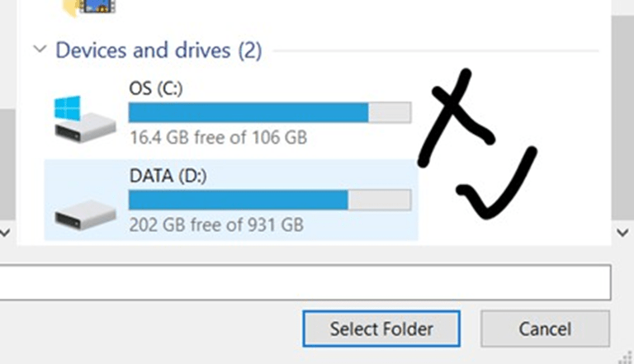Click the DATA (D:) storage usage bar
The width and height of the screenshot is (634, 364).
[269, 200]
